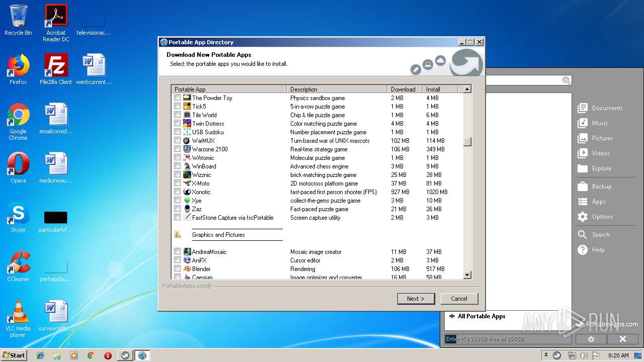Click the magnifier icon in PortableApps search box
644x362 pixels.
(x=566, y=80)
